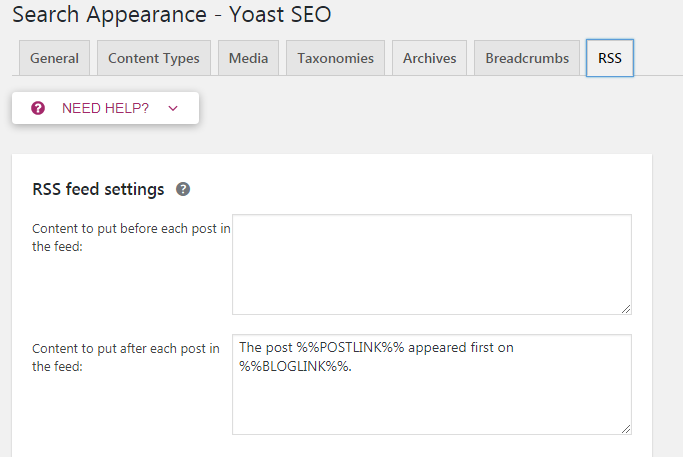This screenshot has width=683, height=457.
Task: Click into the after-each-post content textarea
Action: (x=431, y=400)
